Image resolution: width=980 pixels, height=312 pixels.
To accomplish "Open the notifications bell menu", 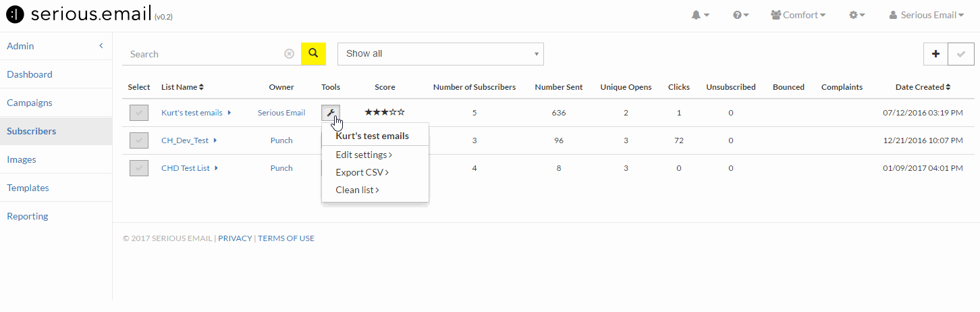I will click(x=700, y=15).
